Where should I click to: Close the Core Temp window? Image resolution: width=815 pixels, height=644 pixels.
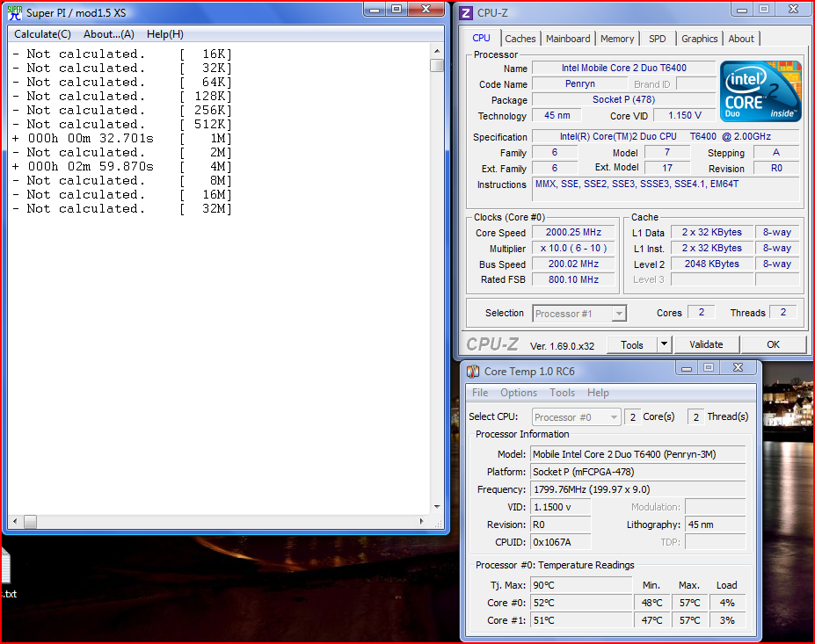(x=739, y=368)
